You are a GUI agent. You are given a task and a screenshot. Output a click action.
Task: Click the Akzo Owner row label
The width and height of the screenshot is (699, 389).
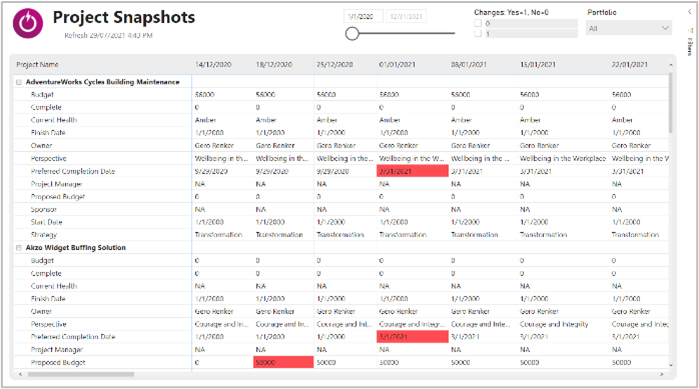pyautogui.click(x=41, y=311)
